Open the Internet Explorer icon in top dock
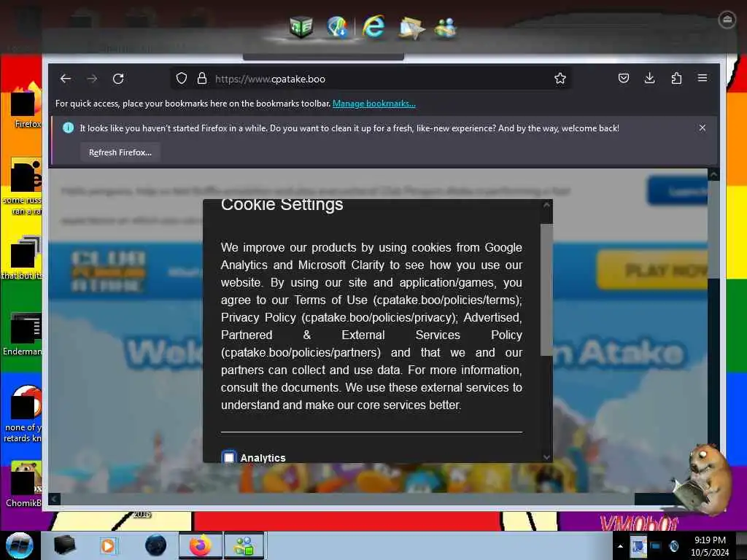Viewport: 747px width, 560px height. pos(373,26)
